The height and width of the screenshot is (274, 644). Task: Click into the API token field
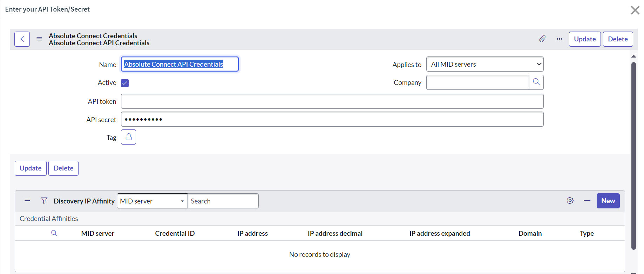332,101
